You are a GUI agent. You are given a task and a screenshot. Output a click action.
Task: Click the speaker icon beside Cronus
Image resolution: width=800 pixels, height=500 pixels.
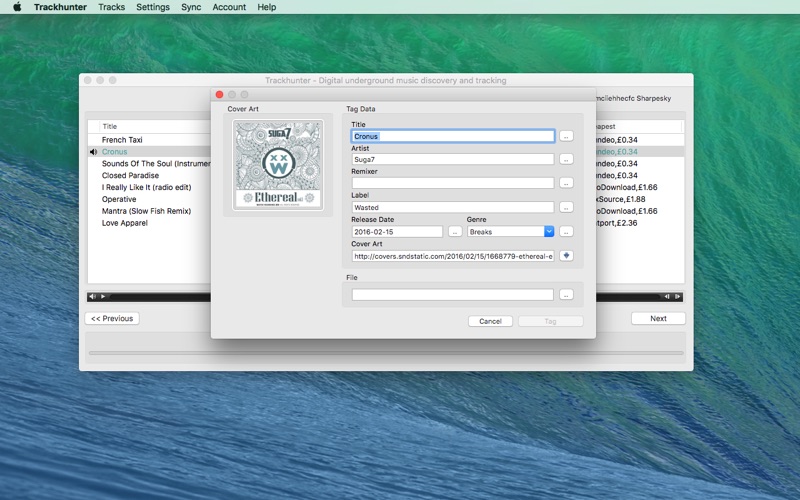[x=93, y=152]
